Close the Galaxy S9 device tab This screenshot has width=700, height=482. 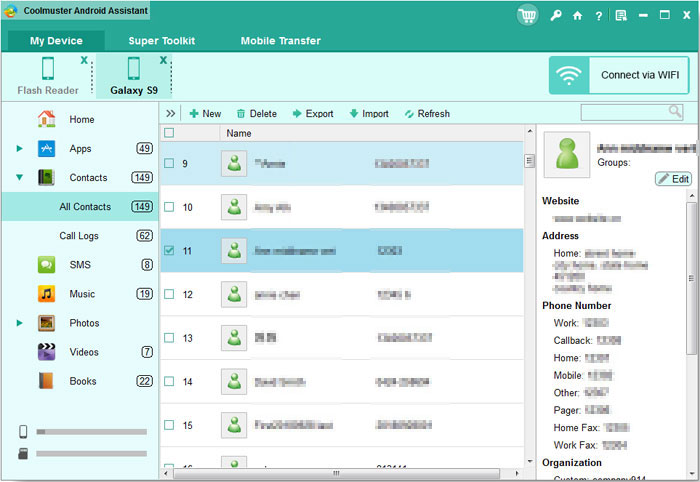point(163,60)
